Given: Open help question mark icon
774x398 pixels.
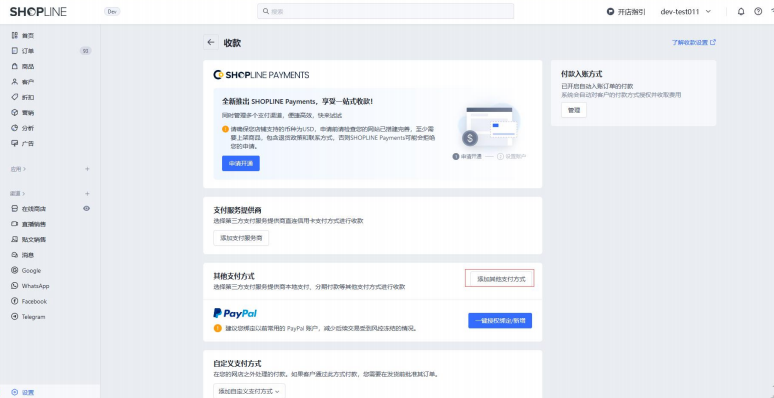Looking at the screenshot, I should 758,11.
